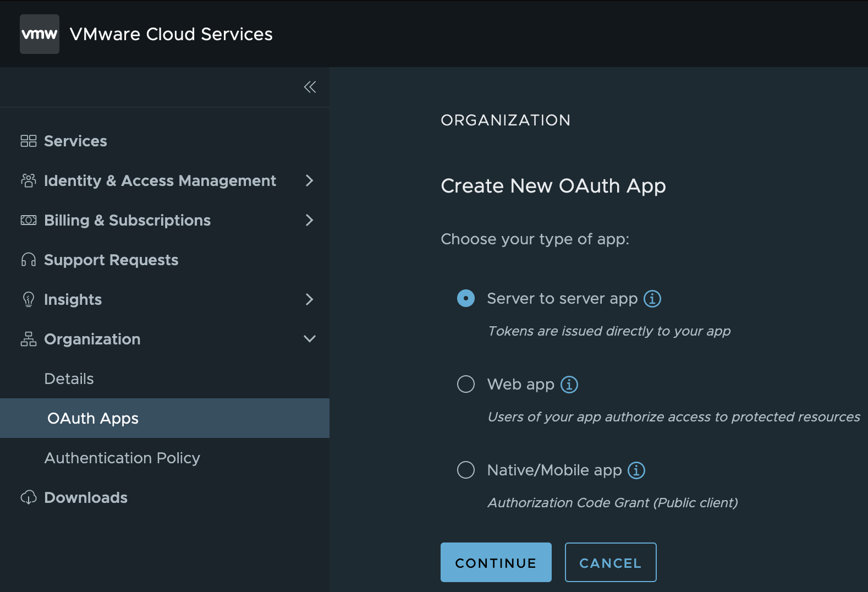Click the CANCEL button

click(x=611, y=562)
